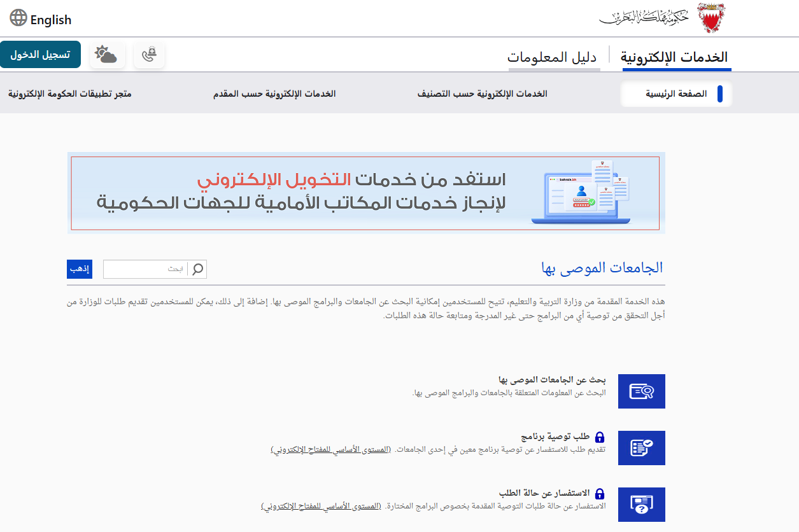Switch to the دليل المعلومات tab
The width and height of the screenshot is (799, 532).
[x=552, y=57]
